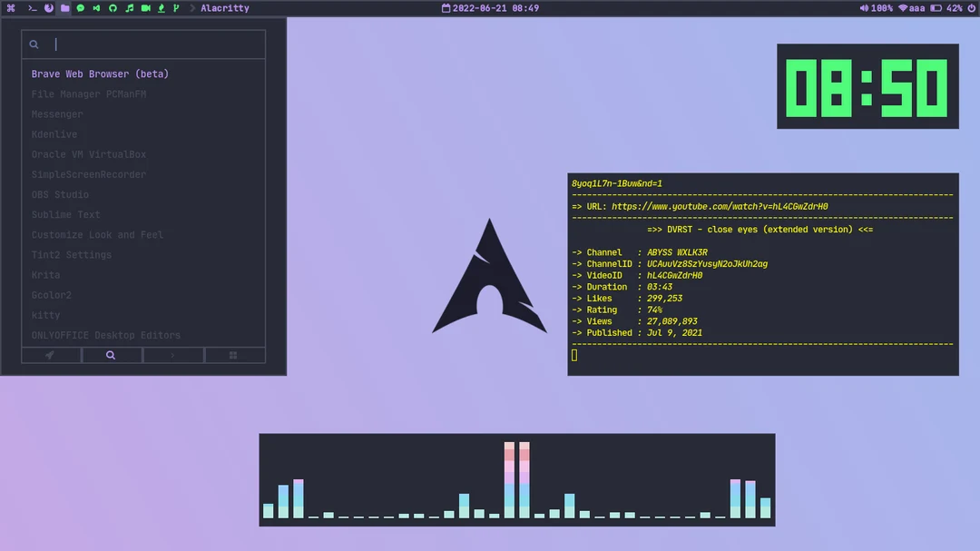980x551 pixels.
Task: Click the terminal icon in the top bar
Action: (32, 8)
